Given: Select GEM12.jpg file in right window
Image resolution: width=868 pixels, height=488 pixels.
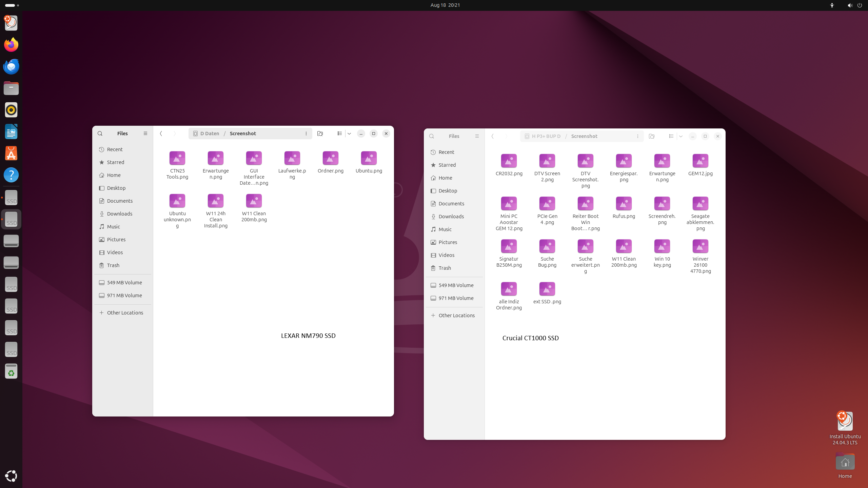Looking at the screenshot, I should 700,161.
